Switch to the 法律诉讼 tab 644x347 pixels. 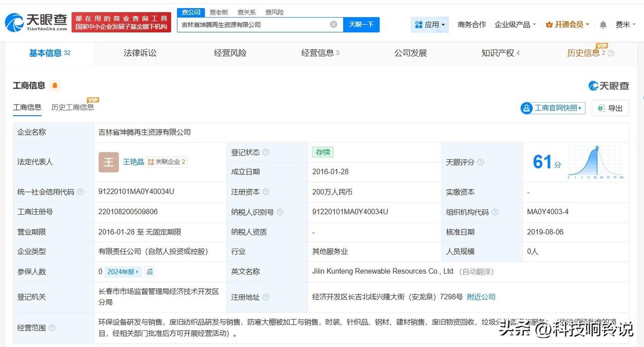click(140, 53)
